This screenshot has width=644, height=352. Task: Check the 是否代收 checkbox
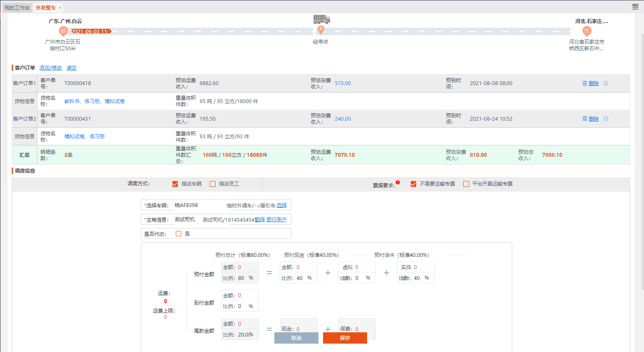coord(178,234)
